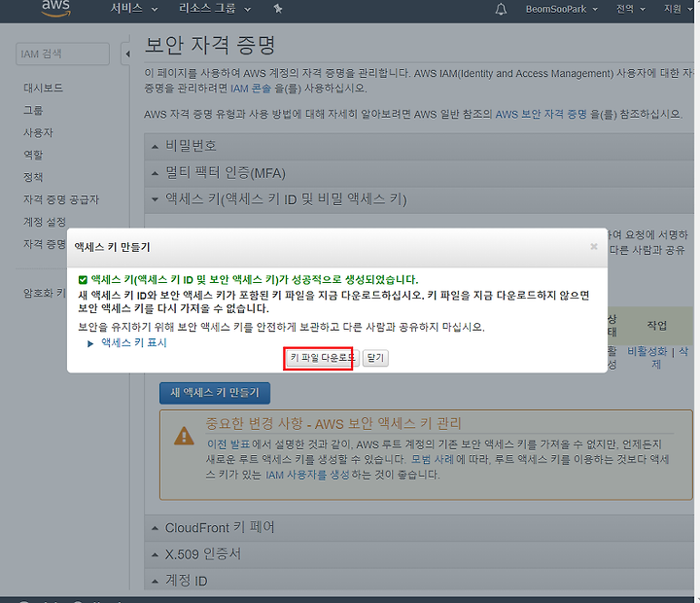Click the 액세스 키 만들기 dialog title
Viewport: 700px width, 603px height.
coord(112,247)
